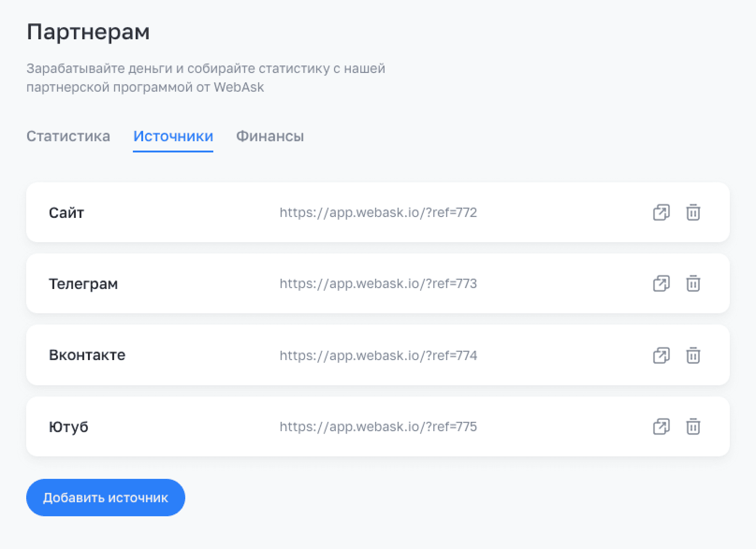756x549 pixels.
Task: Select the Сайт source name
Action: (66, 213)
